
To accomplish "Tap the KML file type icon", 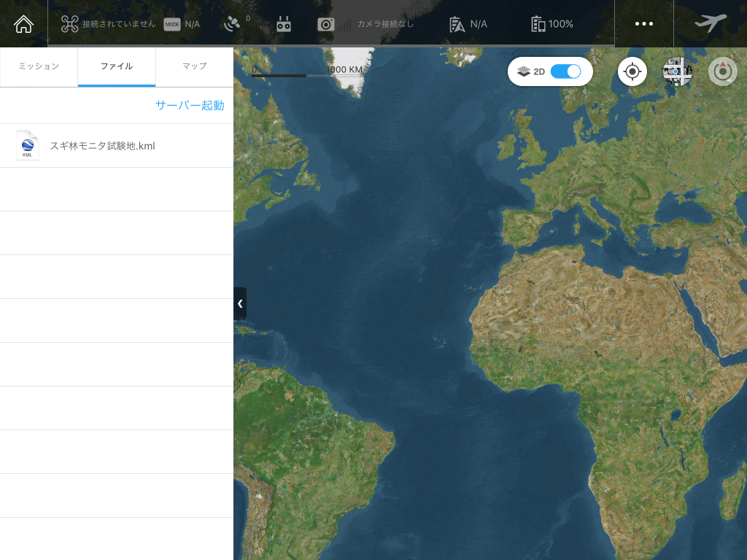I will pyautogui.click(x=28, y=145).
